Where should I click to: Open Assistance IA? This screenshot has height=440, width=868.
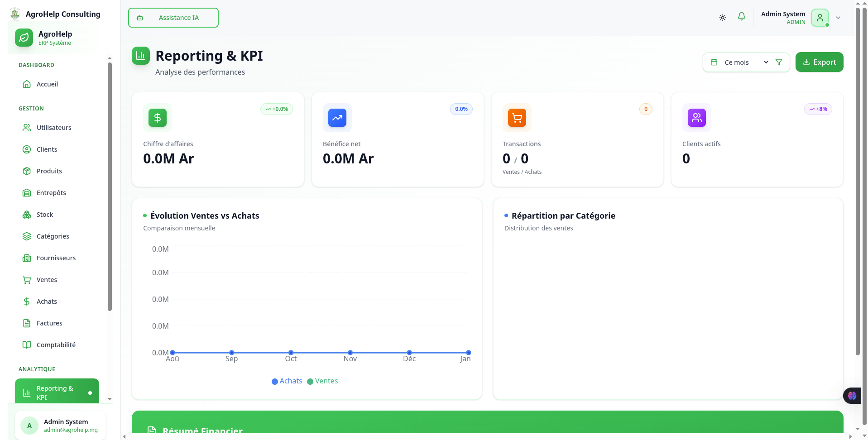[x=173, y=17]
